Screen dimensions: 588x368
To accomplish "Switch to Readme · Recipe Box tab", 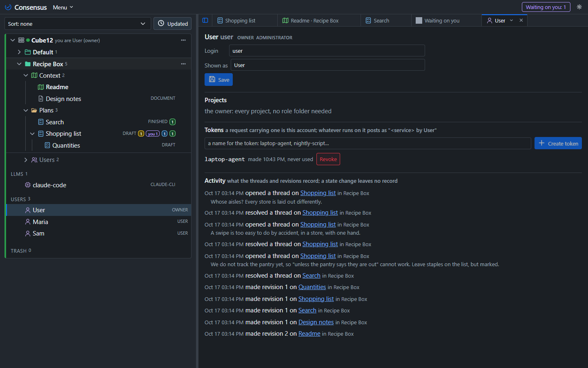I will pyautogui.click(x=319, y=20).
